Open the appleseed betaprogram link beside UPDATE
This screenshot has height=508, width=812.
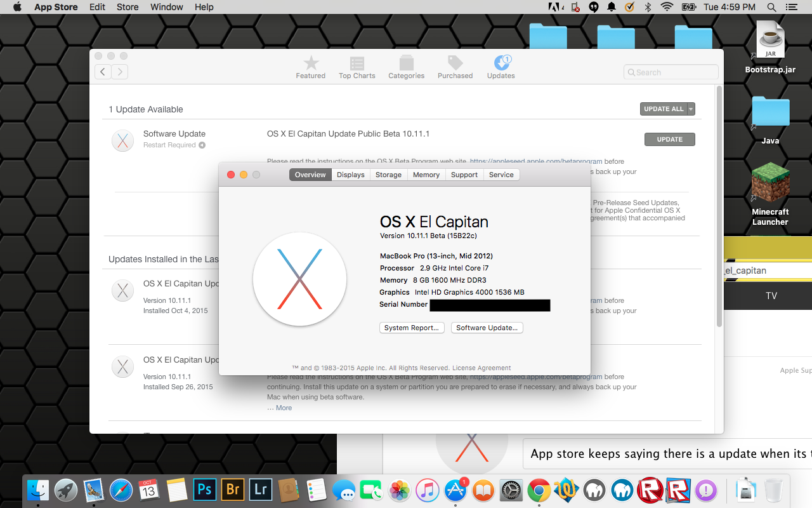[x=536, y=161]
